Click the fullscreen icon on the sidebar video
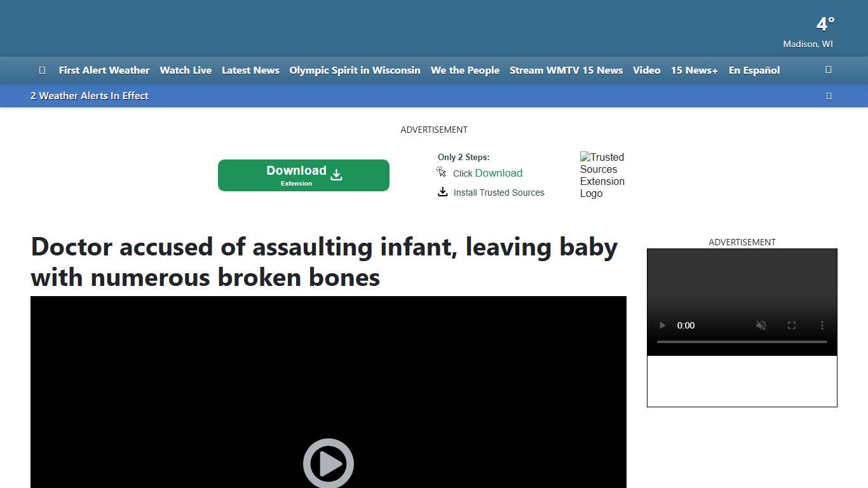The image size is (868, 488). click(x=791, y=325)
